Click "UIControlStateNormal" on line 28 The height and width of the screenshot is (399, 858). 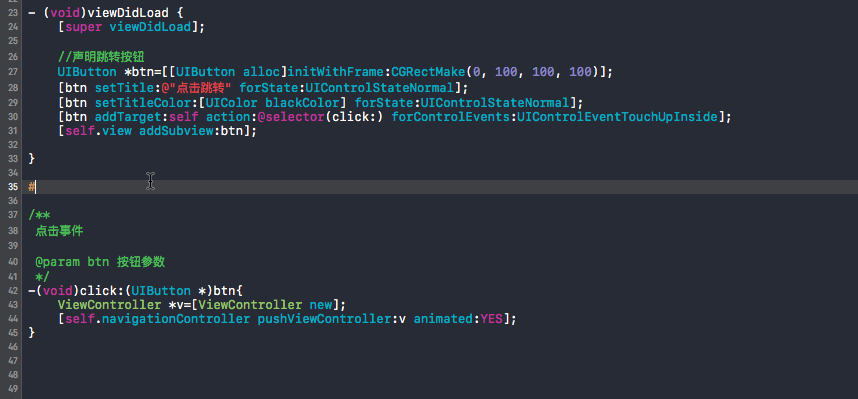[380, 88]
